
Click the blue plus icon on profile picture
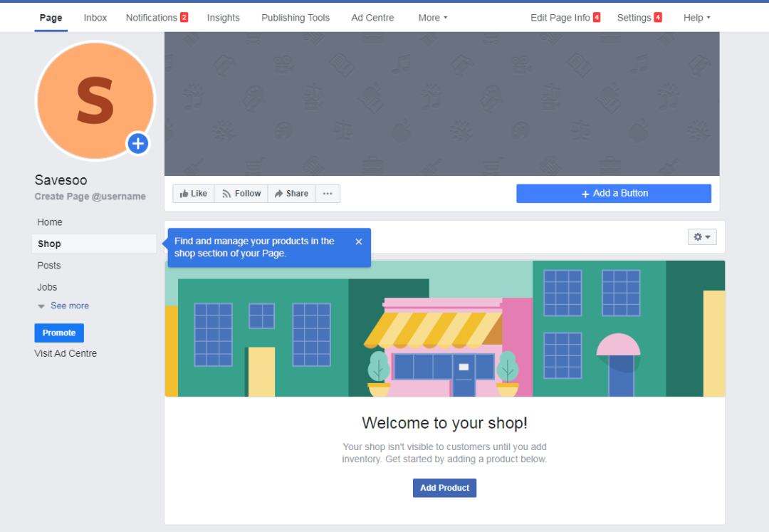pos(138,144)
